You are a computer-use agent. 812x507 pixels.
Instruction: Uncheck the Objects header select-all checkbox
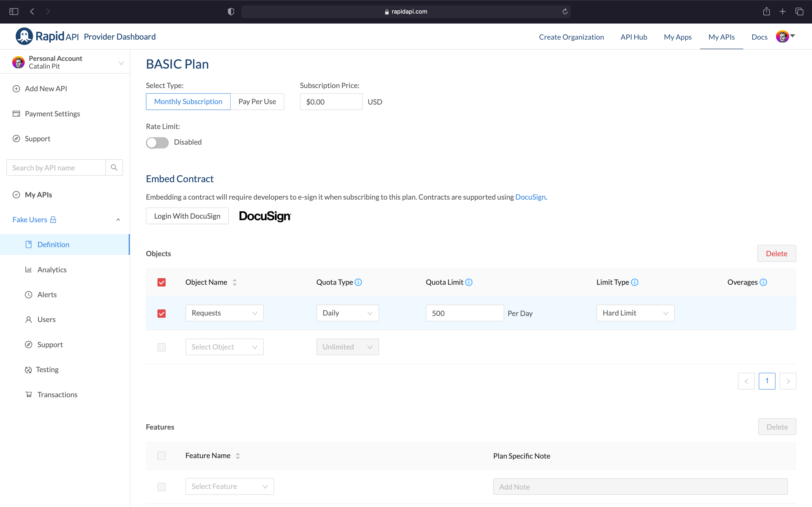tap(161, 282)
